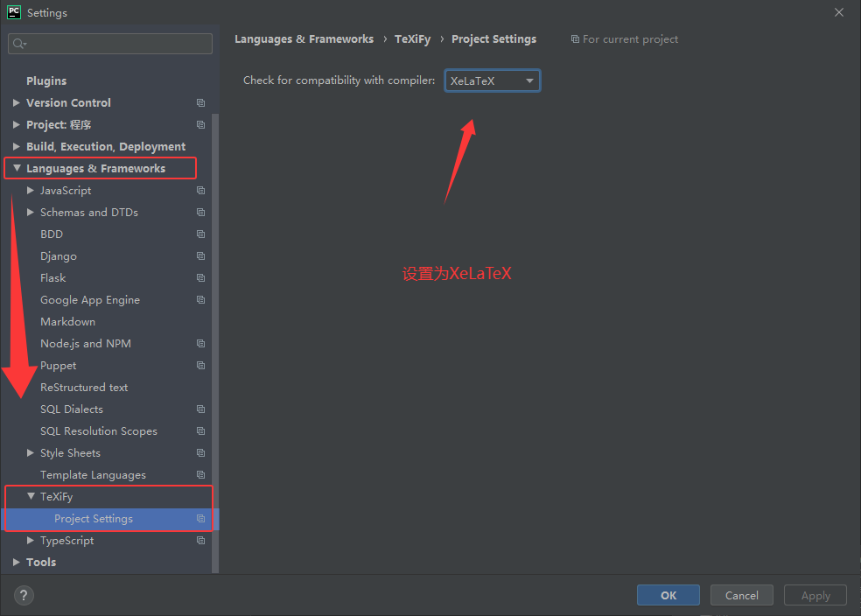
Task: Focus the settings search input field
Action: [110, 44]
